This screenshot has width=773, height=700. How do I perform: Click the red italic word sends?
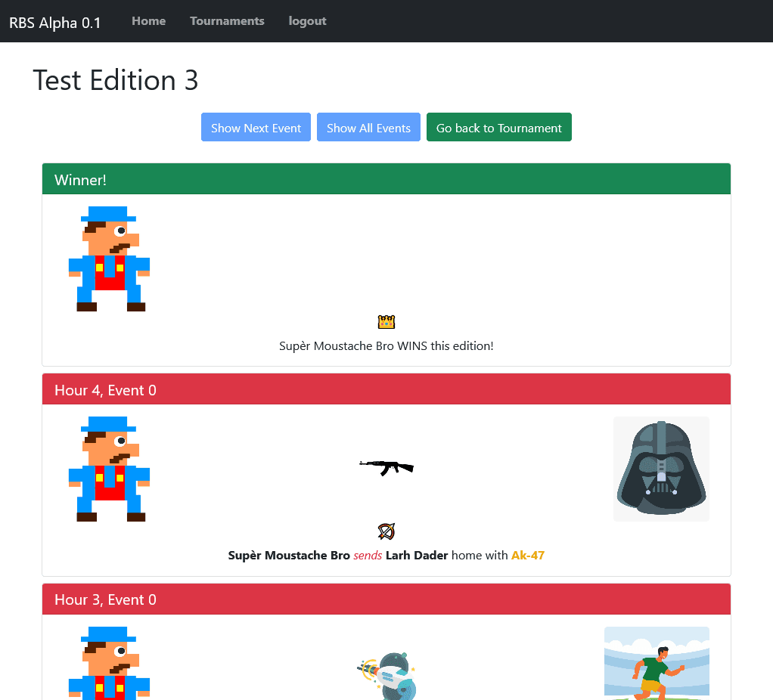[368, 555]
